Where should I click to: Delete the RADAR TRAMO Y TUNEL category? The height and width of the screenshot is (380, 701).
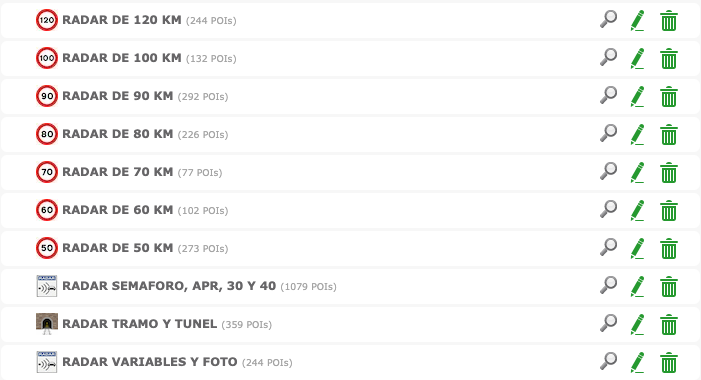[x=669, y=325]
